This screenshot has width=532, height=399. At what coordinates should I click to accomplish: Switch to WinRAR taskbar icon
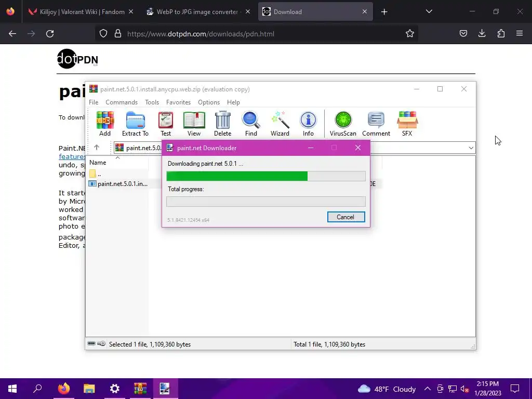(x=140, y=389)
